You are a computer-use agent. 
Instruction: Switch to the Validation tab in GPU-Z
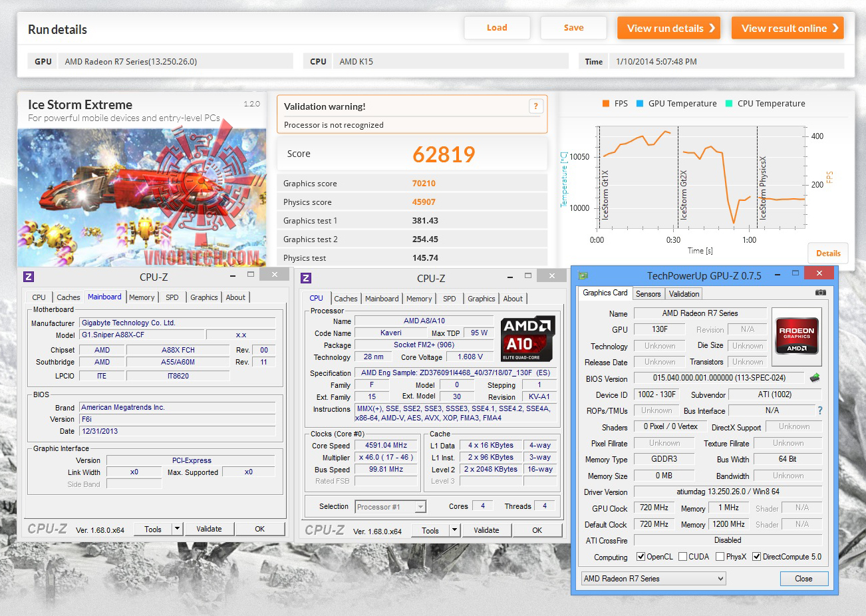click(684, 294)
